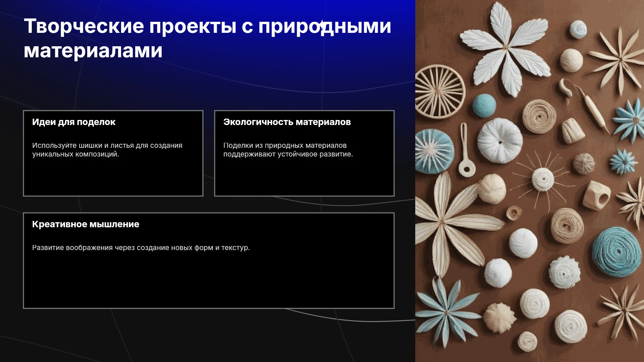The height and width of the screenshot is (362, 644).
Task: Click the wooden ring in the photo
Action: click(597, 195)
